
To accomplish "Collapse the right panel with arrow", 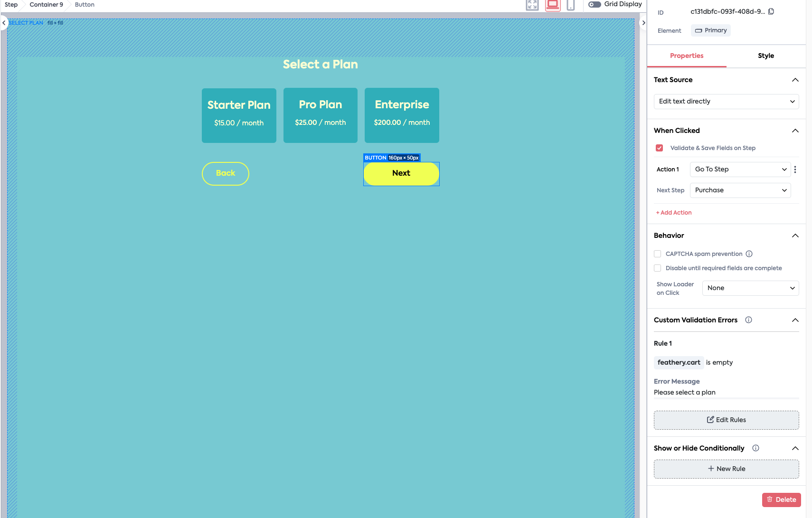I will (643, 23).
